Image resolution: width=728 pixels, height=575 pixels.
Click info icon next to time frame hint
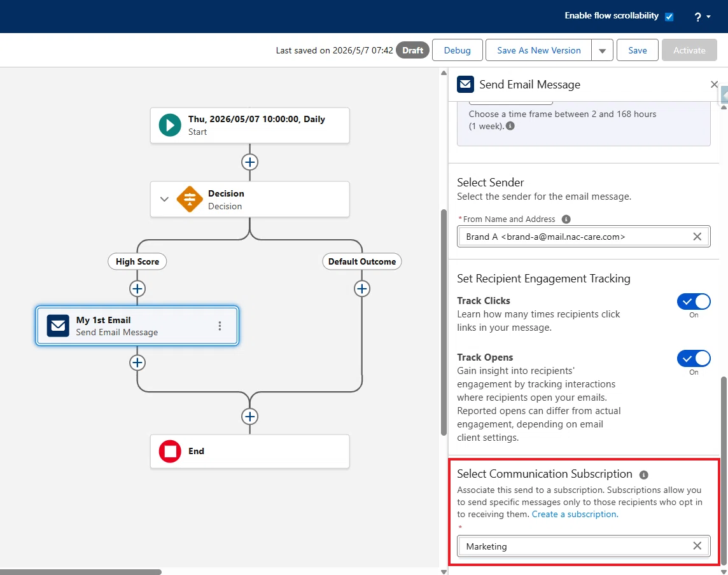point(510,126)
